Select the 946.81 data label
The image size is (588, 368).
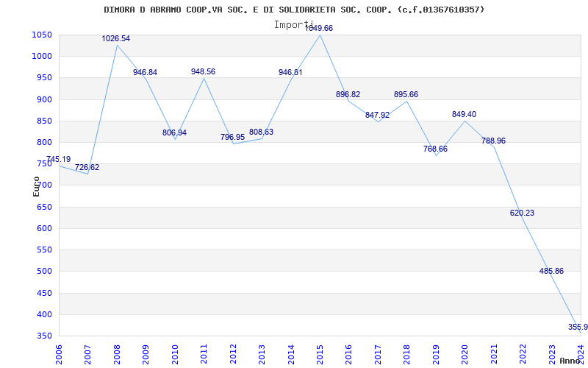tap(290, 72)
